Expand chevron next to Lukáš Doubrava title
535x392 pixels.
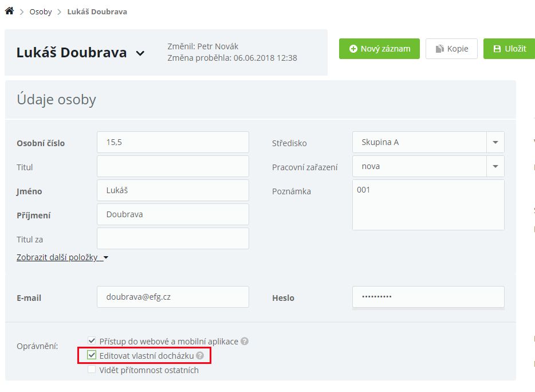pos(140,53)
